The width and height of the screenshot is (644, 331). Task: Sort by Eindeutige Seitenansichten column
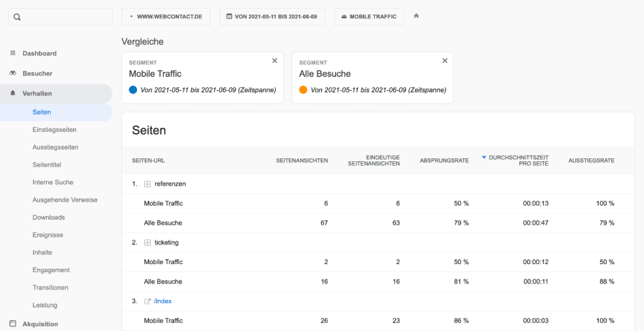click(x=374, y=160)
